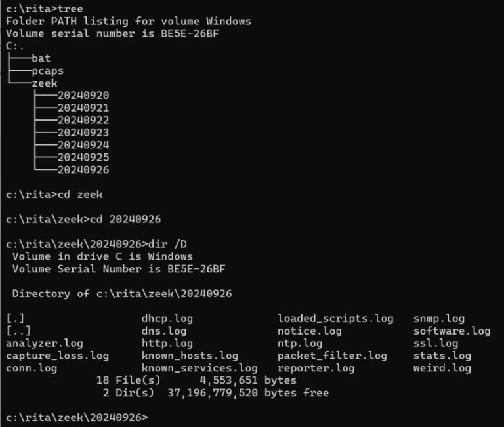
Task: Click the dhcp.log file name
Action: coord(167,319)
